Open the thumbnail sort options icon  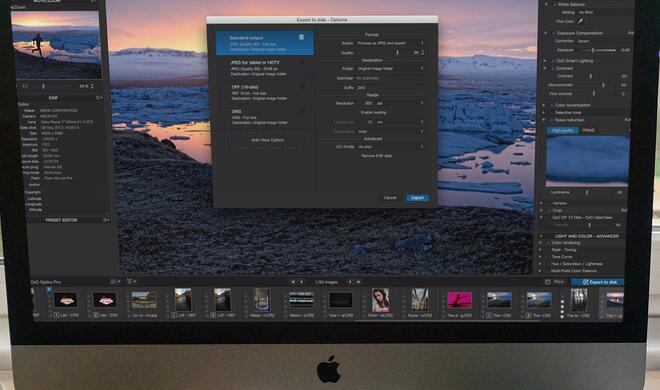click(114, 281)
